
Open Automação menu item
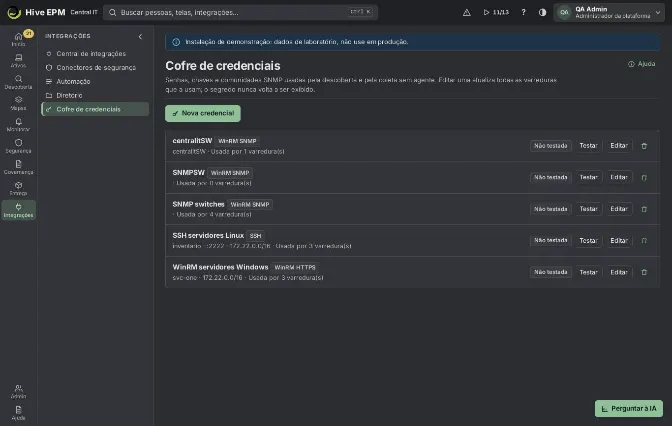click(x=95, y=81)
